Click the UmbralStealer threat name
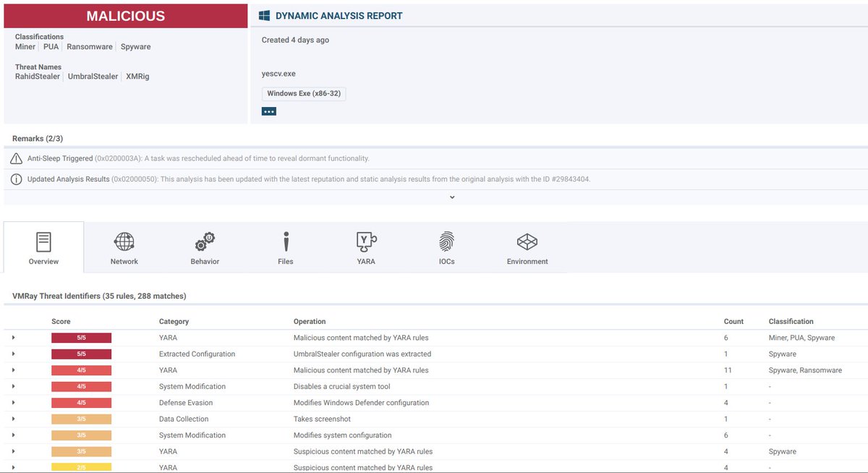The height and width of the screenshot is (473, 868). click(x=93, y=76)
